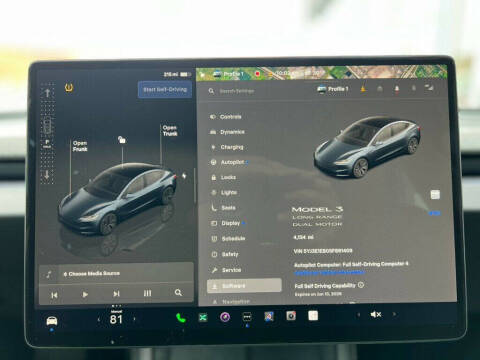Image resolution: width=480 pixels, height=360 pixels.
Task: Select Park (P) on the gear strip
Action: 47,144
